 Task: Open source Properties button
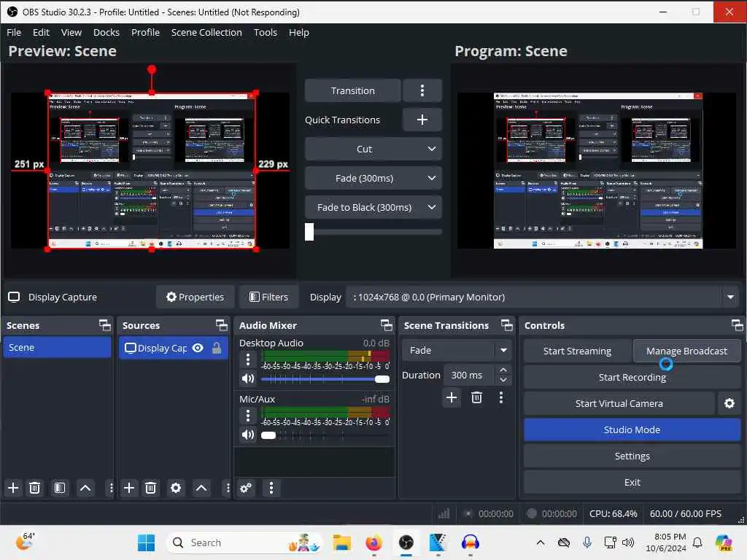pyautogui.click(x=196, y=297)
